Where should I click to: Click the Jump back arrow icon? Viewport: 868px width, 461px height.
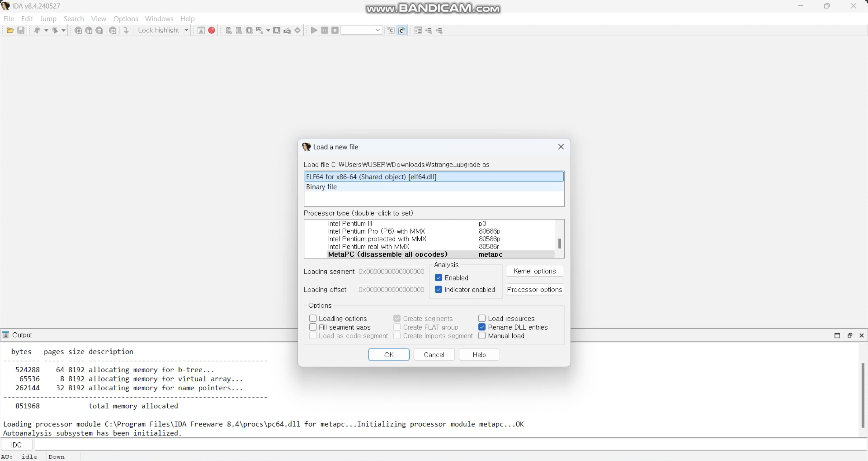(x=37, y=30)
